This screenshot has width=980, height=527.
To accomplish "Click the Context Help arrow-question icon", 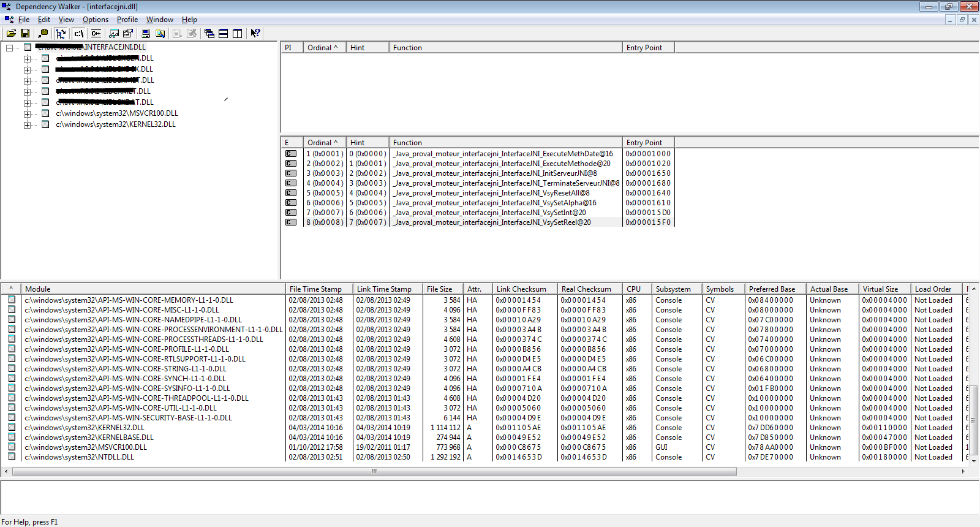I will (x=255, y=33).
